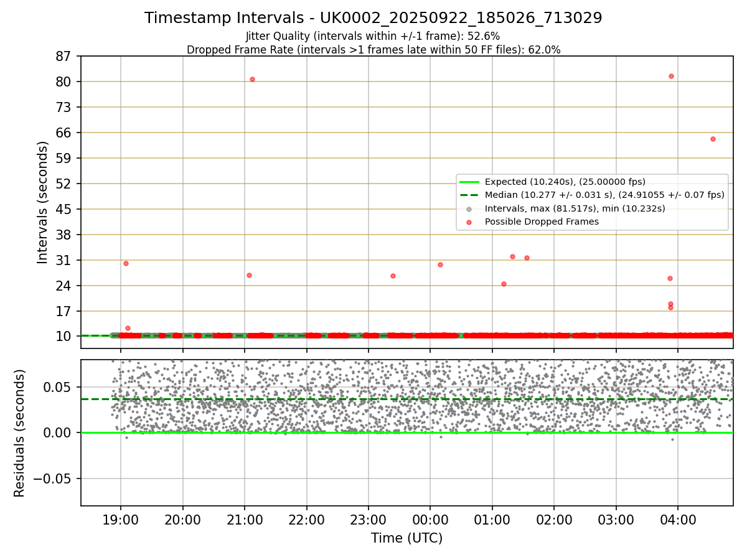The width and height of the screenshot is (747, 560).
Task: Select the highest red point near 04:00
Action: pos(671,76)
